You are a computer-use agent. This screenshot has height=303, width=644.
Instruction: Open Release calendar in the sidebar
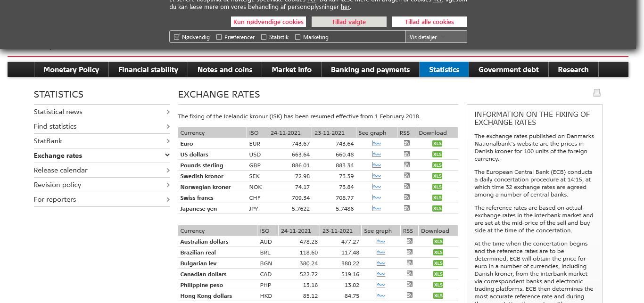[x=61, y=170]
